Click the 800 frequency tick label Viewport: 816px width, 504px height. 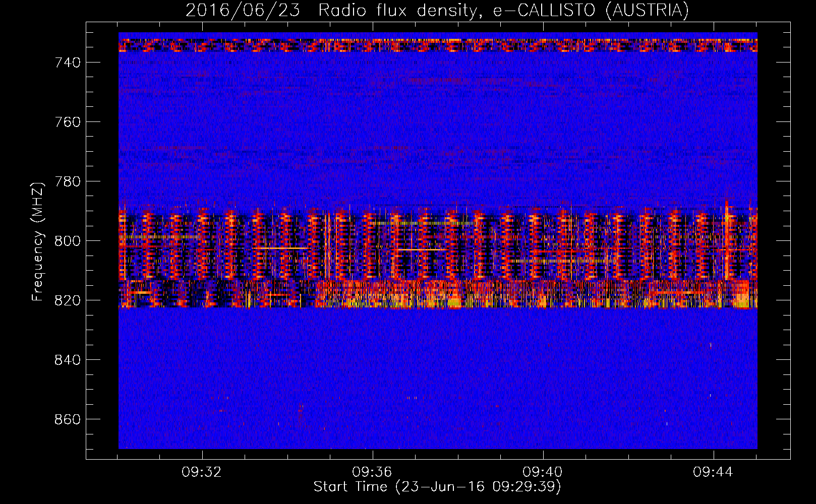coord(68,241)
